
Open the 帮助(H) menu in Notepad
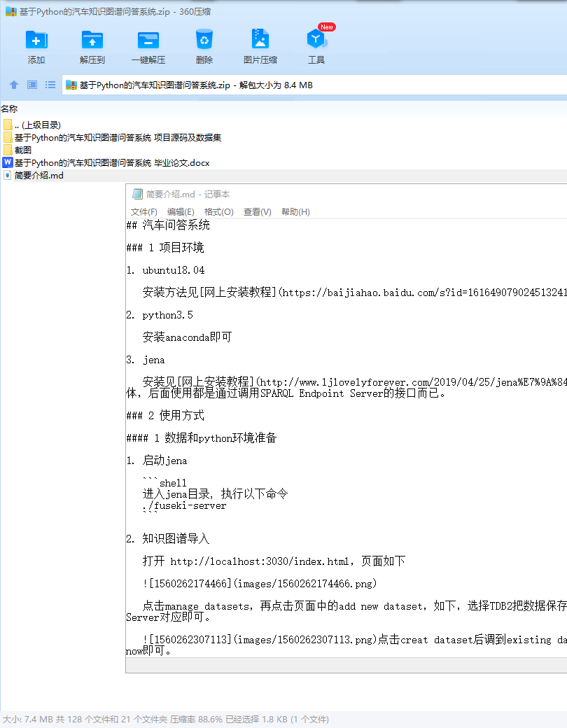click(x=295, y=211)
